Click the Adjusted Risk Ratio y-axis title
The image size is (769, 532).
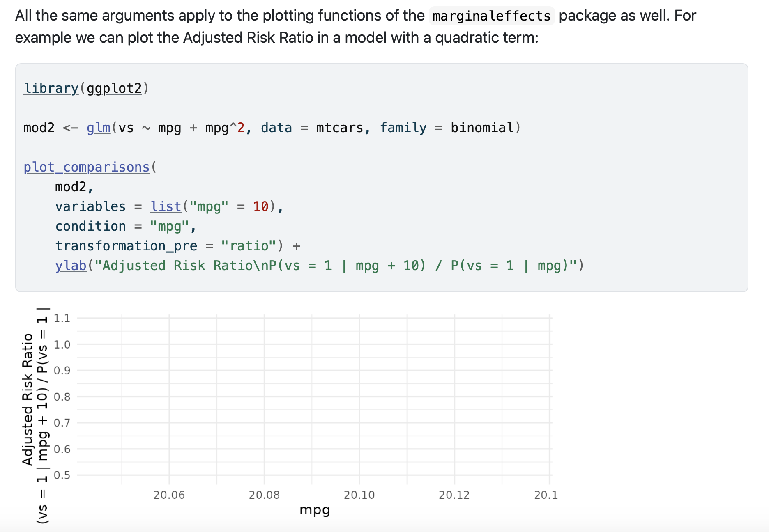[x=28, y=399]
